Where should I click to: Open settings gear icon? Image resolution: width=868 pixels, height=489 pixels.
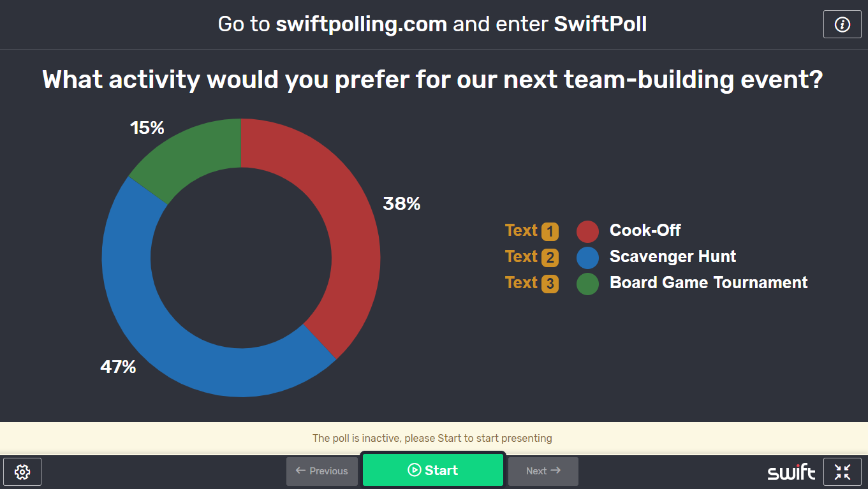(22, 472)
